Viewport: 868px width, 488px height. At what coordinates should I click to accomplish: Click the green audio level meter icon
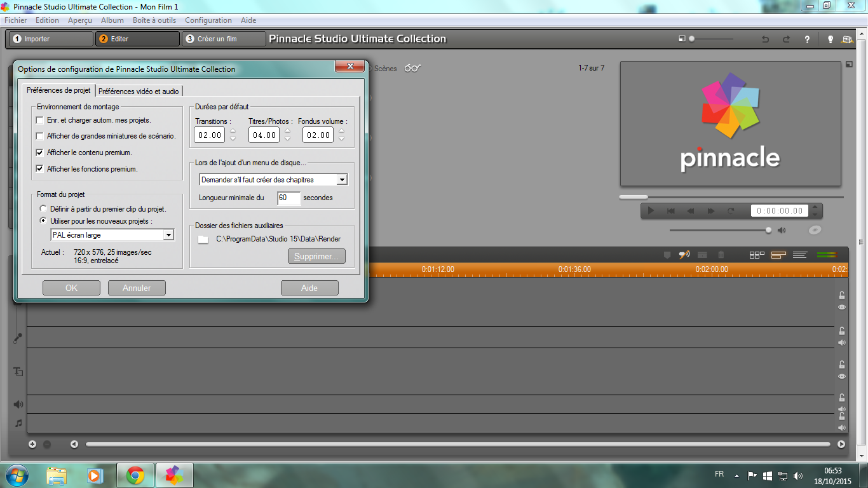[x=827, y=255]
